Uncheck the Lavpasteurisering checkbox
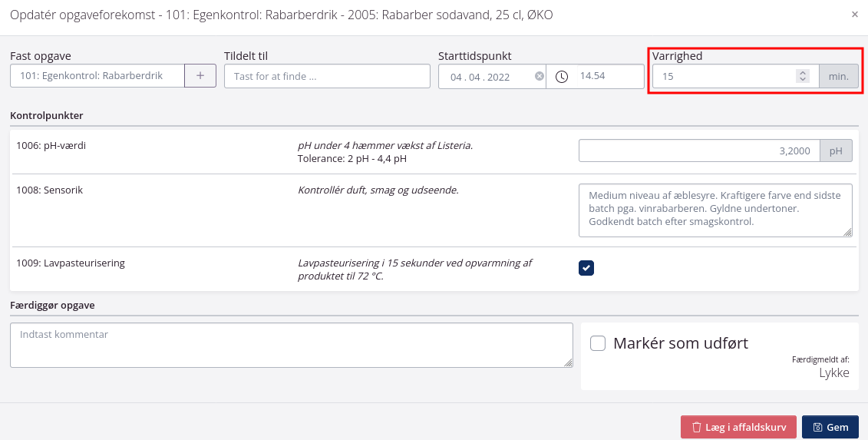 (586, 267)
